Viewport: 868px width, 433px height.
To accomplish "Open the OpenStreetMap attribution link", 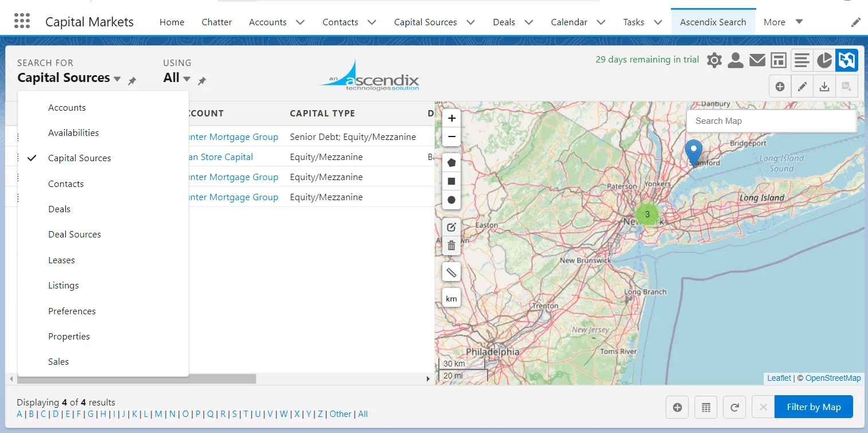I will click(x=833, y=378).
